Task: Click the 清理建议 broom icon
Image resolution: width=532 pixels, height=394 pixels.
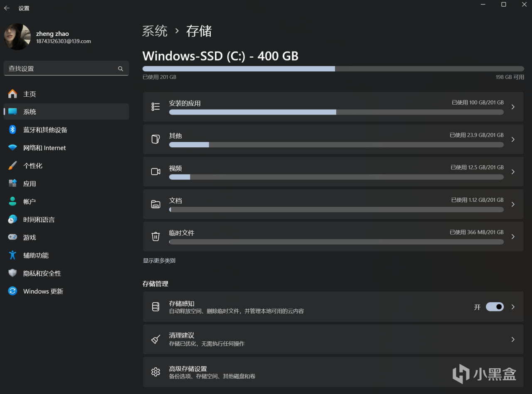Action: pyautogui.click(x=156, y=339)
